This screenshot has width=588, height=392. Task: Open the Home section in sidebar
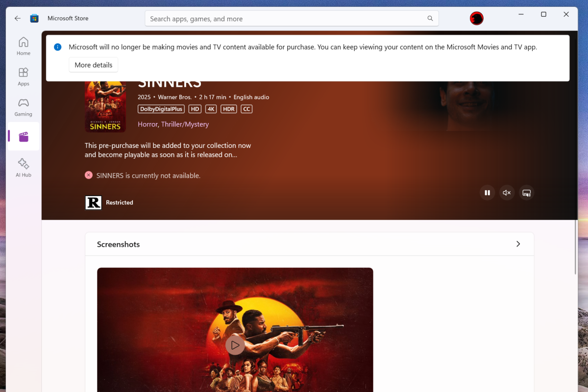pos(24,46)
